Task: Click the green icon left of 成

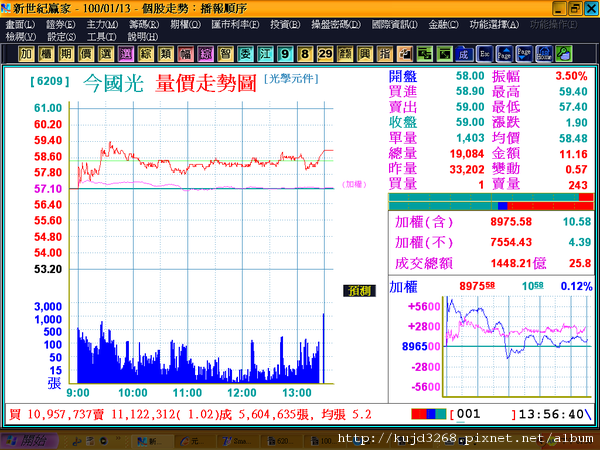Action: coord(444,54)
